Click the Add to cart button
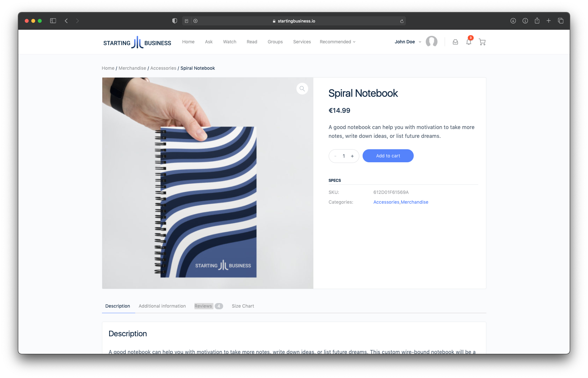The width and height of the screenshot is (588, 378). point(388,156)
